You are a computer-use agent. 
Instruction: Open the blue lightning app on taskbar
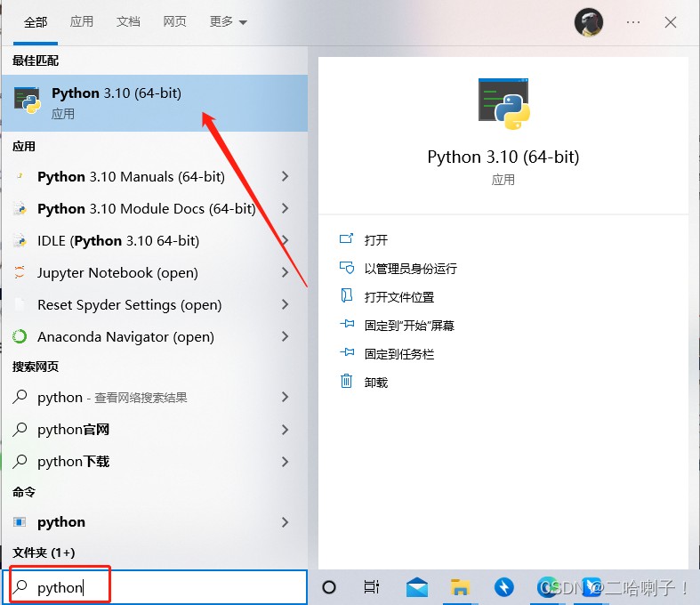point(504,587)
